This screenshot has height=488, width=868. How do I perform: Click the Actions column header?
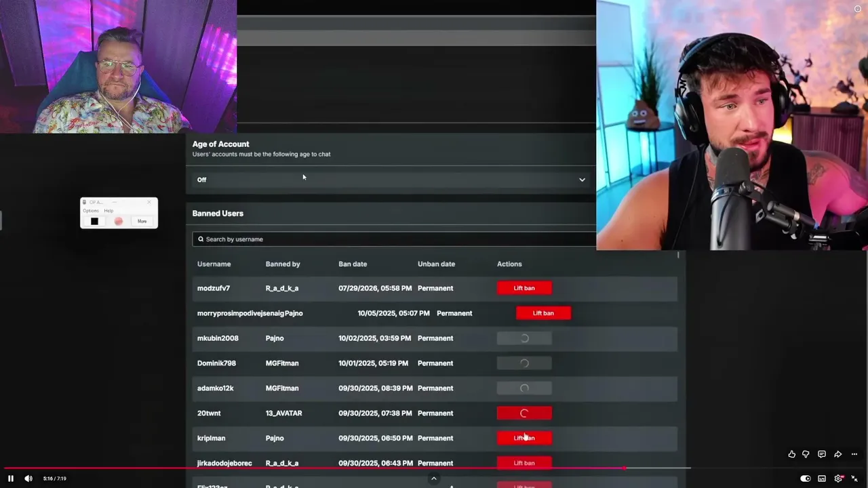[x=509, y=264]
